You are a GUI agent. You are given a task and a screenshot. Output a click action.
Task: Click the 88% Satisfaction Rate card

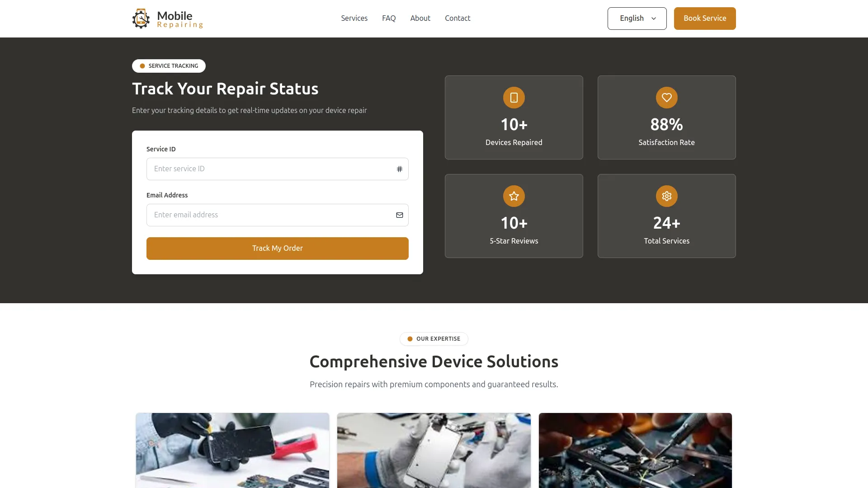pyautogui.click(x=666, y=117)
